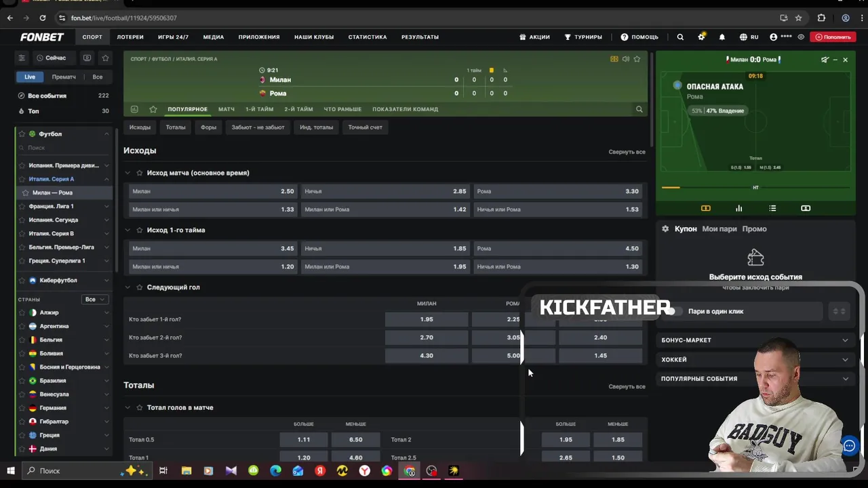Screen dimensions: 868x488
Task: Click Свернуть все next to Исходы
Action: (627, 152)
